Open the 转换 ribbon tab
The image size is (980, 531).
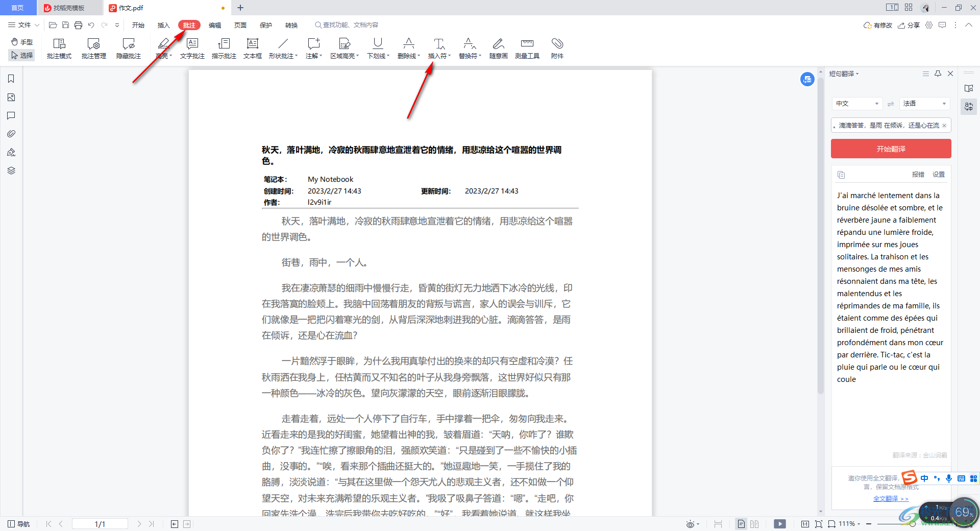[291, 25]
